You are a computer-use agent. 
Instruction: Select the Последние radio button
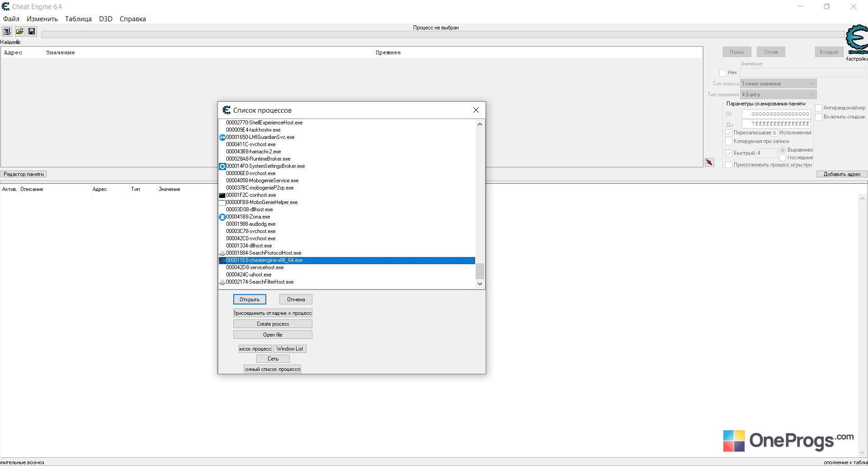(x=783, y=157)
